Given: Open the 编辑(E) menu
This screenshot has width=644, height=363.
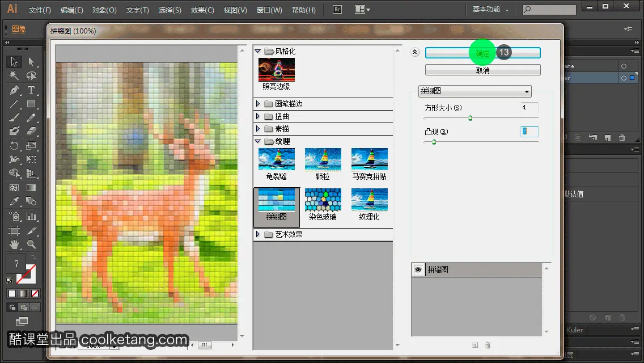Looking at the screenshot, I should coord(72,10).
